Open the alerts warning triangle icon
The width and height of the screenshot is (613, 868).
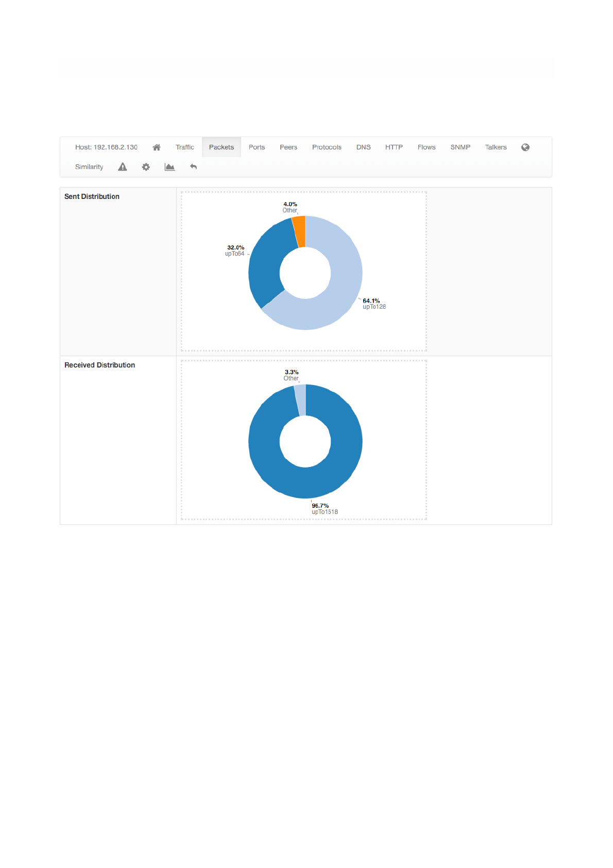click(122, 167)
